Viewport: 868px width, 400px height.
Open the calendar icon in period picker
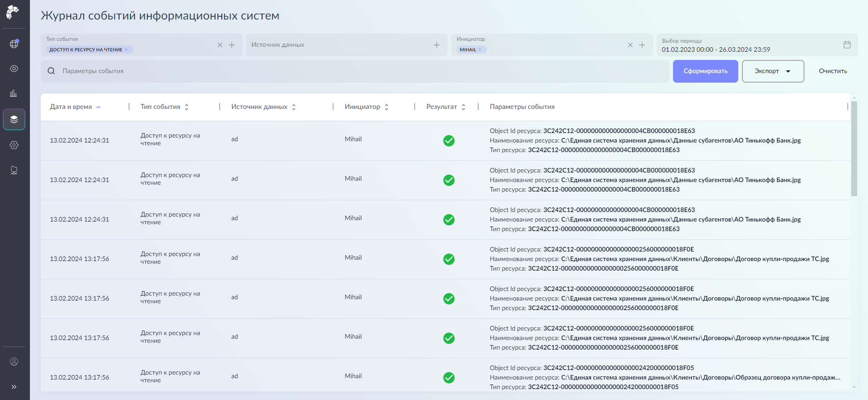click(847, 44)
